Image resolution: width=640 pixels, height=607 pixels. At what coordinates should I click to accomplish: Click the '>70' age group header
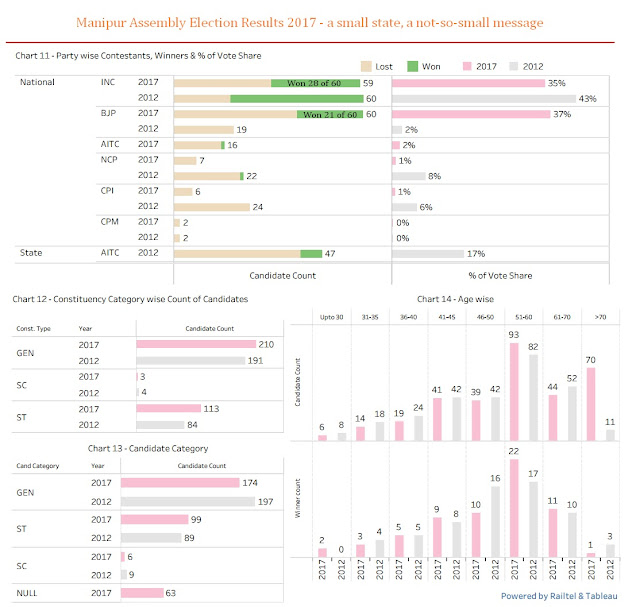[600, 317]
